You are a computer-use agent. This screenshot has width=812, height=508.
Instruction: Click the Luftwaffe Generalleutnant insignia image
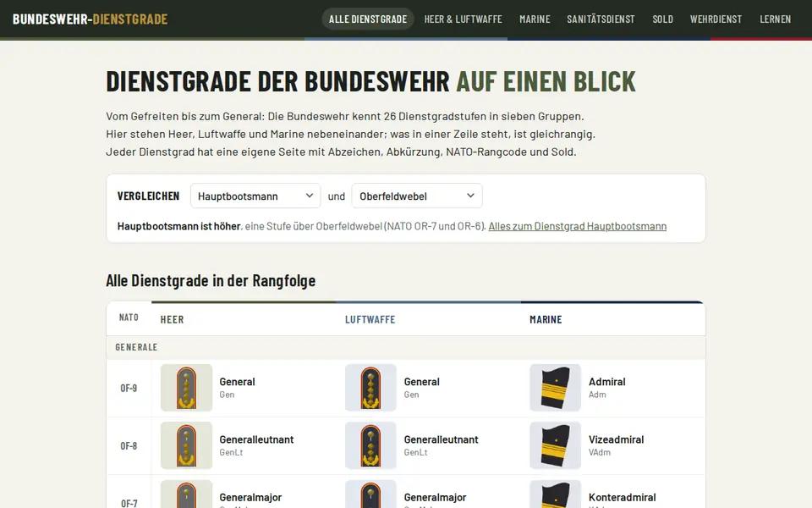pyautogui.click(x=370, y=445)
